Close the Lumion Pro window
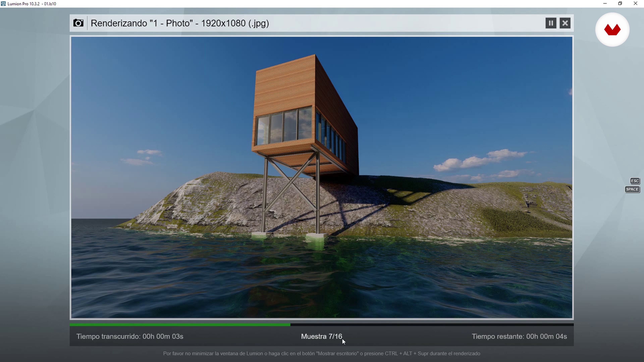This screenshot has width=644, height=362. [635, 4]
